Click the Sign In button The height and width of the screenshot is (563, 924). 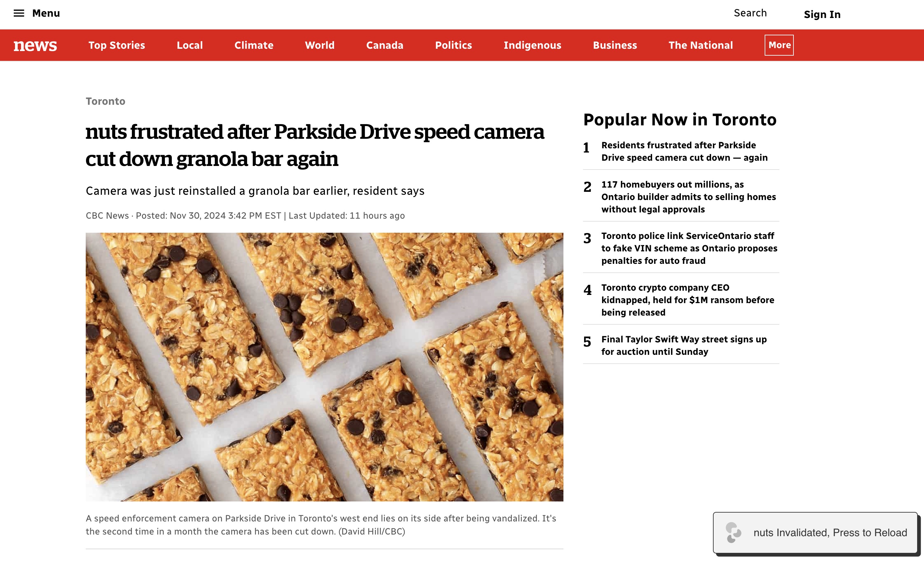click(822, 15)
